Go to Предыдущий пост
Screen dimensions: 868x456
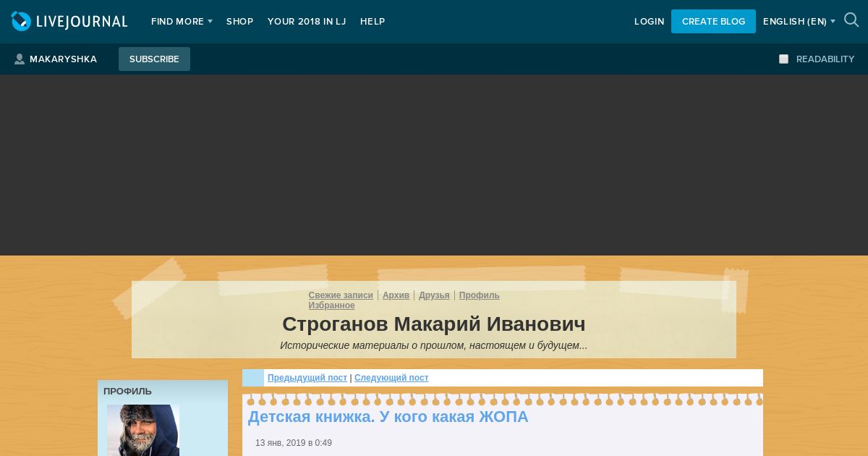307,378
